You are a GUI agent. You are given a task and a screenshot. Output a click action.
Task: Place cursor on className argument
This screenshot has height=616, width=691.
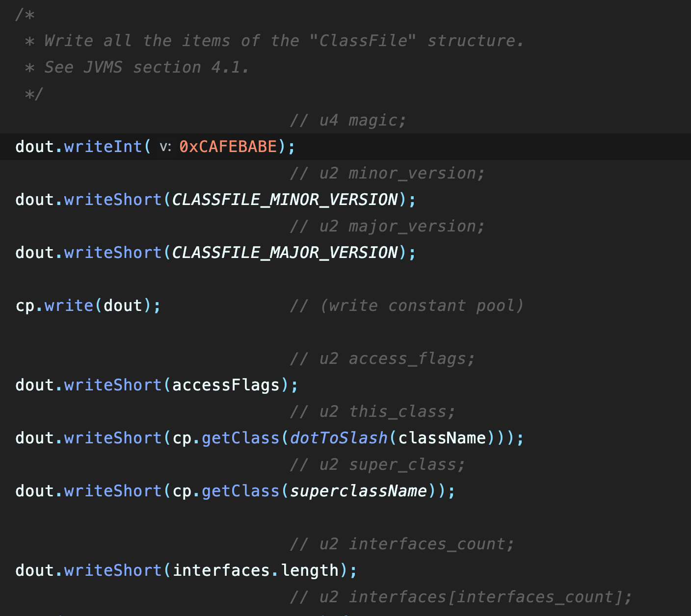coord(442,438)
